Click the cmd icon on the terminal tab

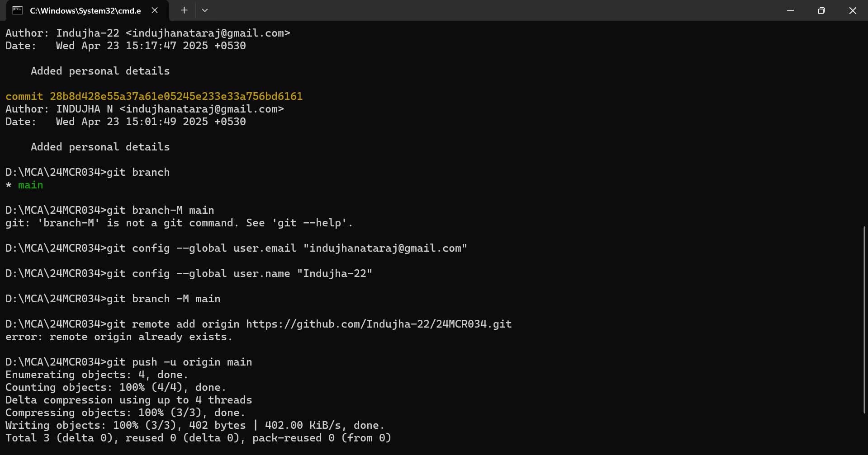pyautogui.click(x=17, y=10)
